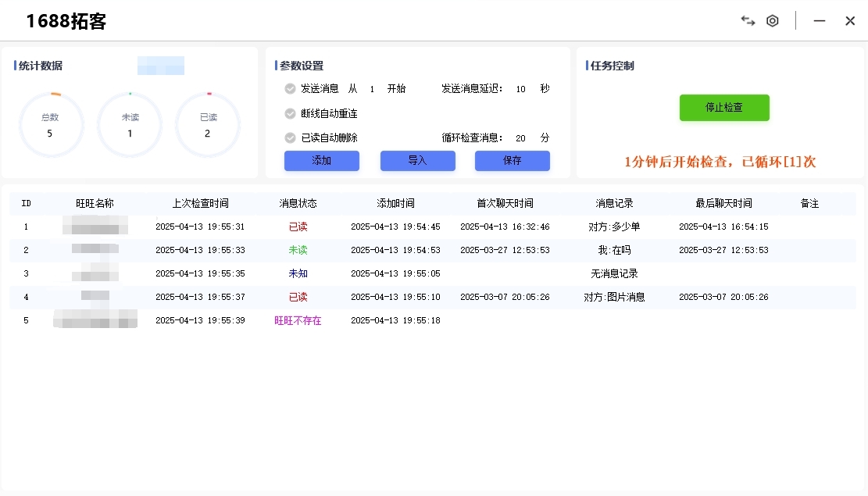Select the 未知 status in row 3
The image size is (868, 496).
coord(298,273)
